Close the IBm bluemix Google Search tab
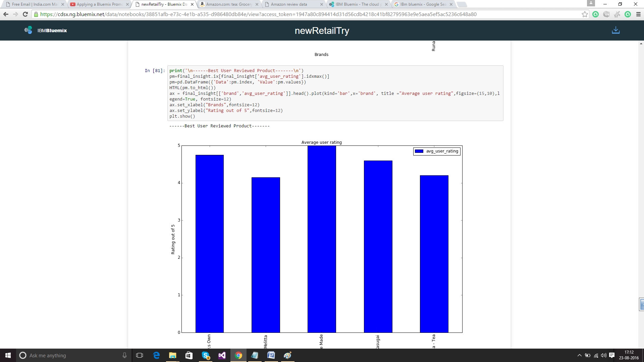The height and width of the screenshot is (362, 644). pyautogui.click(x=451, y=4)
